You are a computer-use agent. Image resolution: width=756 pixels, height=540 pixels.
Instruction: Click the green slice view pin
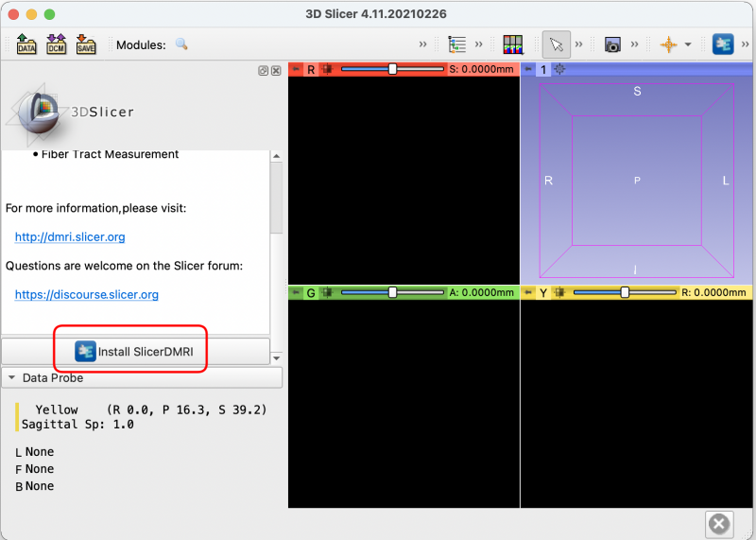[x=296, y=292]
